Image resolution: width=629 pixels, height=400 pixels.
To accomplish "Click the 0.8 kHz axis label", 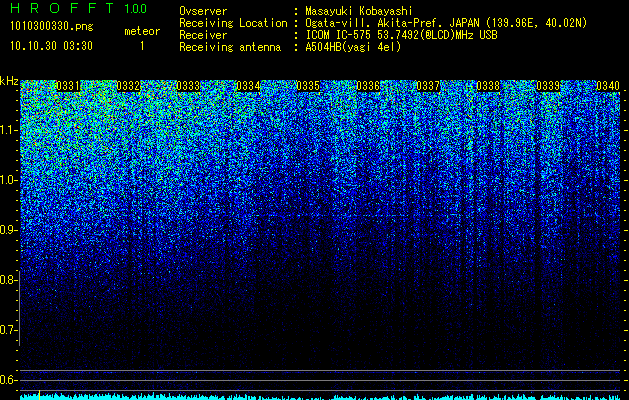I will 7,280.
